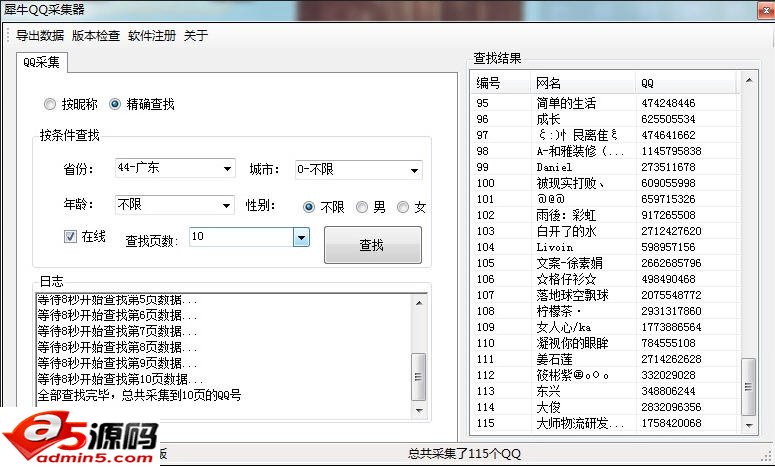Select result row A-和雅装修
The height and width of the screenshot is (467, 775).
pyautogui.click(x=605, y=151)
